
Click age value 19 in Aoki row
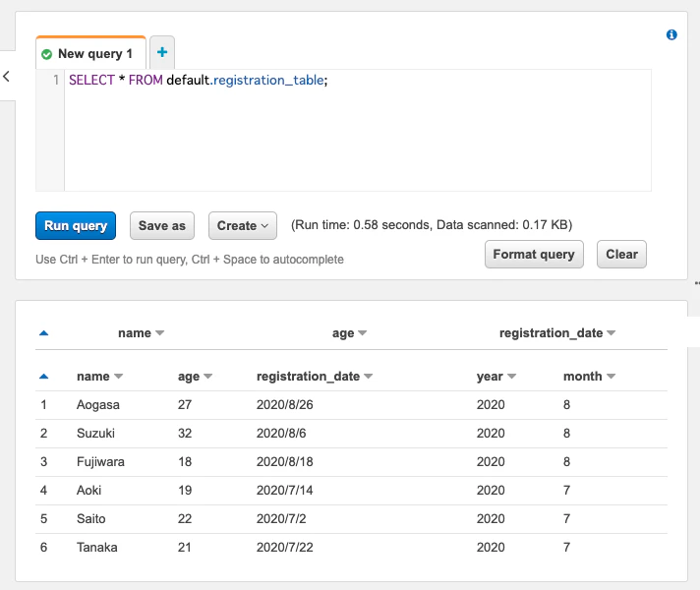click(185, 491)
